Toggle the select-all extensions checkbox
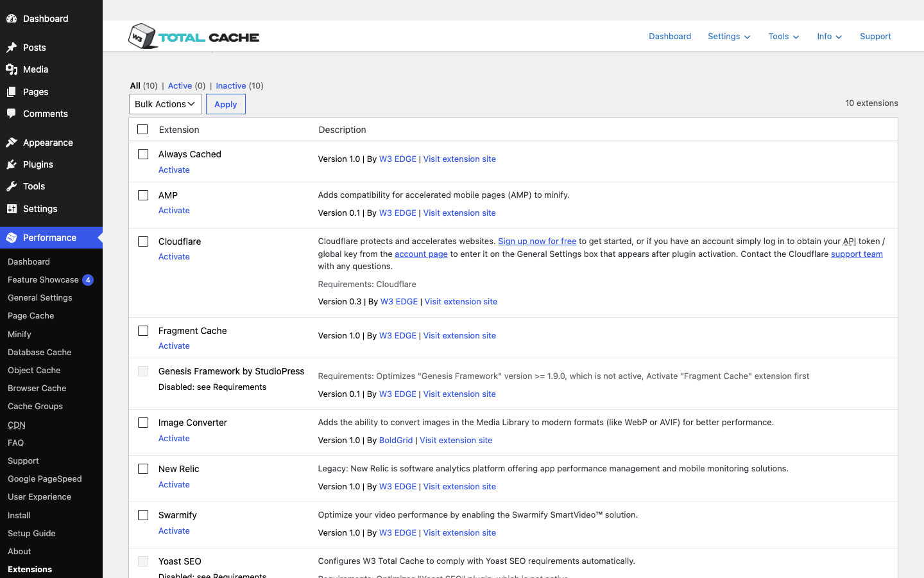The width and height of the screenshot is (924, 578). (142, 129)
